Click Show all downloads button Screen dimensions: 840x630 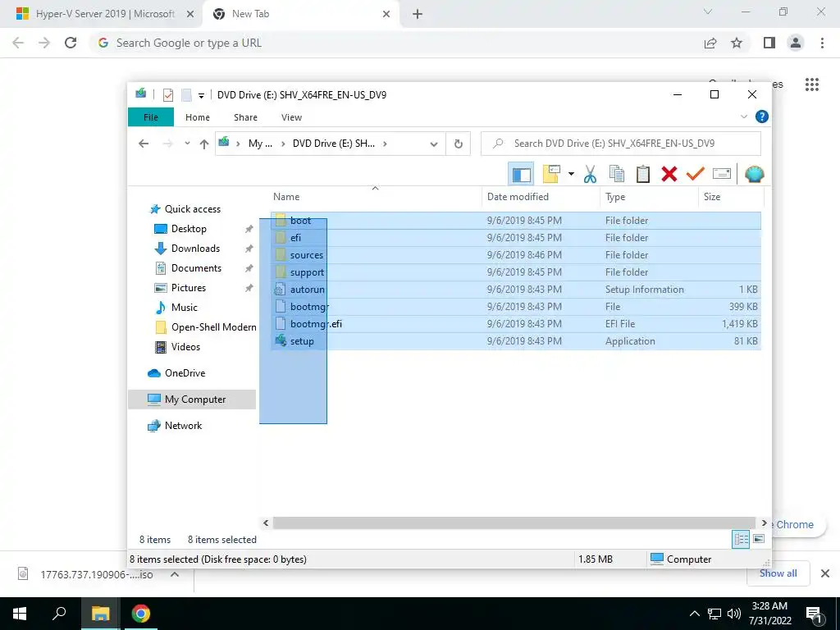(778, 573)
